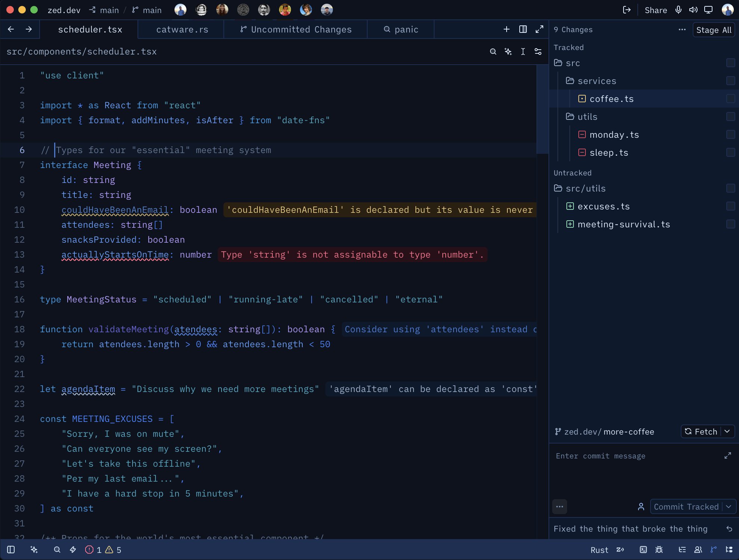The image size is (739, 560).
Task: Toggle the speaker audio icon
Action: [693, 10]
